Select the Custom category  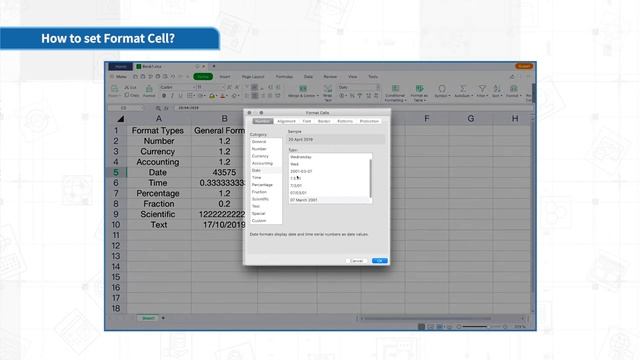point(266,220)
